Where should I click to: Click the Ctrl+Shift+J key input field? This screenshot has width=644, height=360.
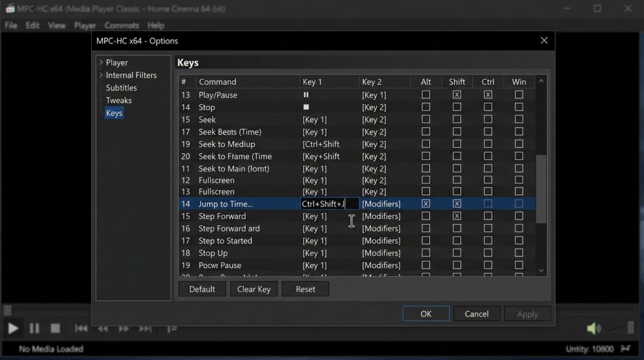tap(330, 203)
